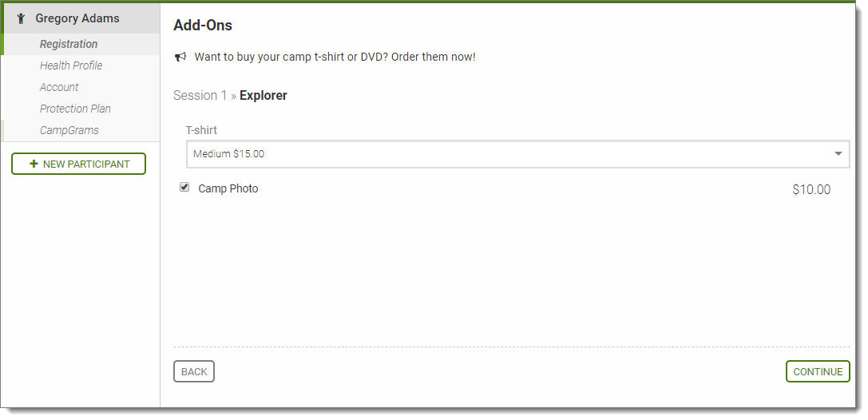Click the Session 1 breadcrumb

click(200, 96)
